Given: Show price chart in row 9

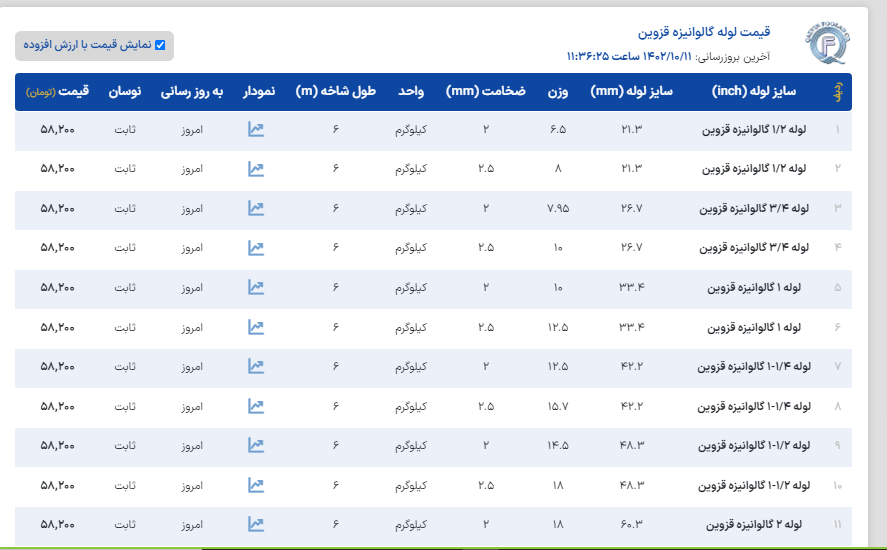Looking at the screenshot, I should (x=256, y=445).
